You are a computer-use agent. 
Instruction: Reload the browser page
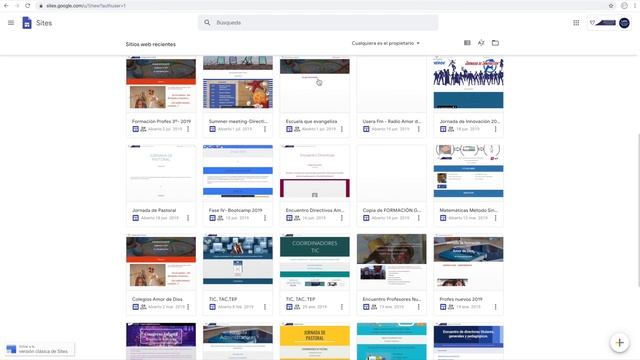coord(27,6)
